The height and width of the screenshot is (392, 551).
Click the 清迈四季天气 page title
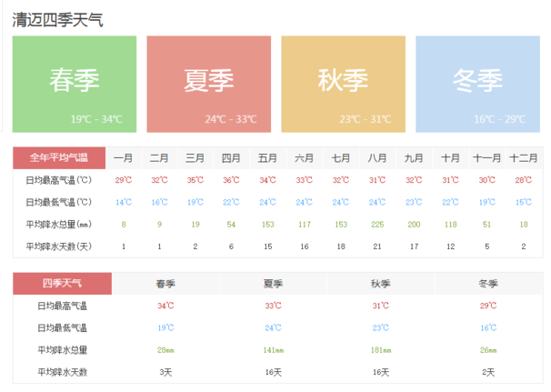click(x=57, y=20)
